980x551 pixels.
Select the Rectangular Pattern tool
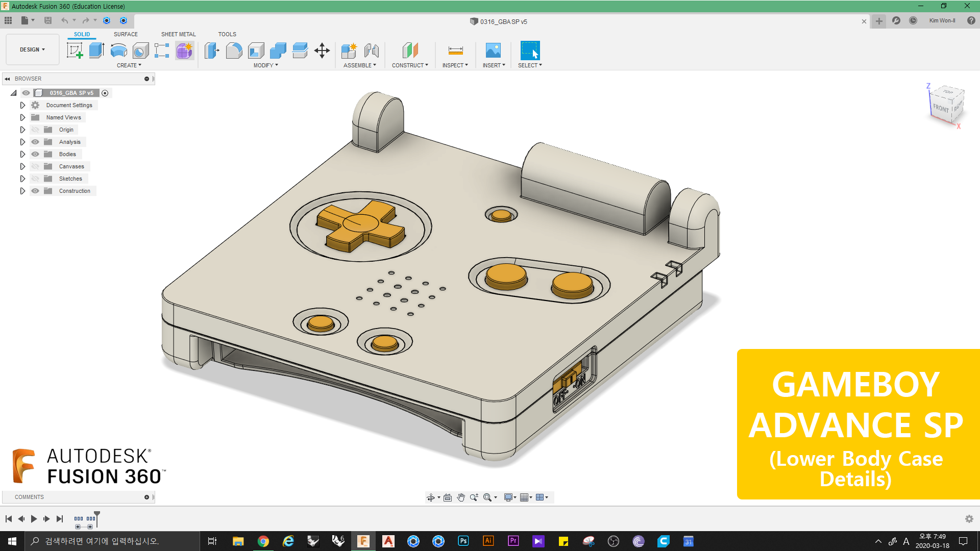162,51
